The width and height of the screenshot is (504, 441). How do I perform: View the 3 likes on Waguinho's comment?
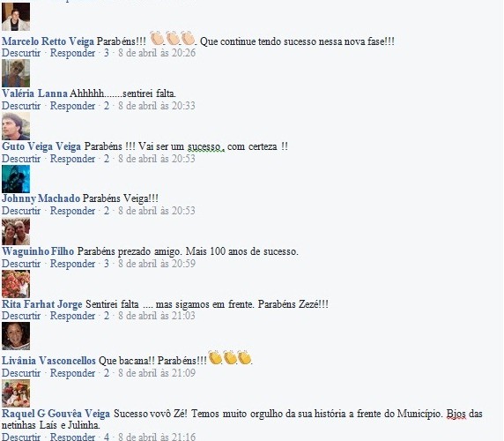click(107, 264)
